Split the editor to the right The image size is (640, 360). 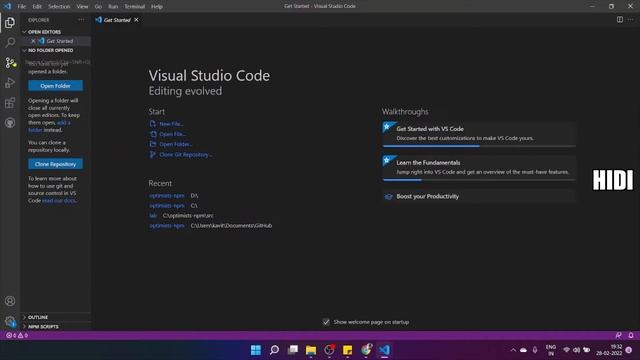pyautogui.click(x=620, y=20)
